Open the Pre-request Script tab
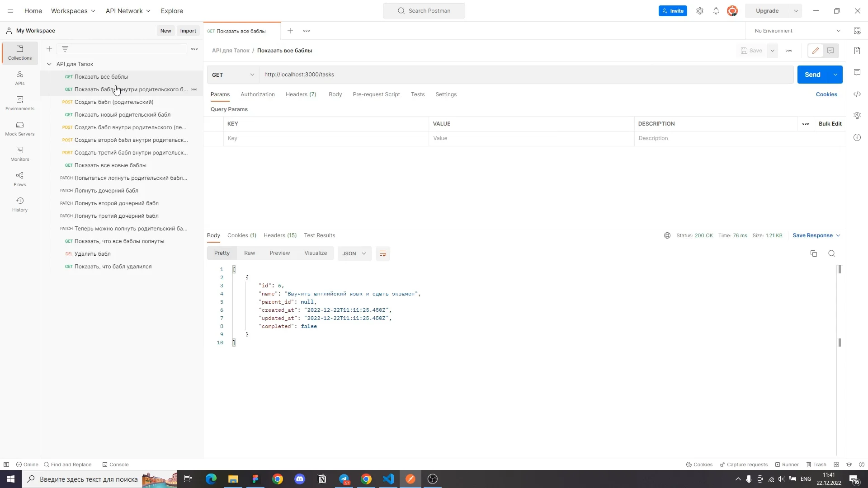Screen dimensions: 868x488 (376, 94)
